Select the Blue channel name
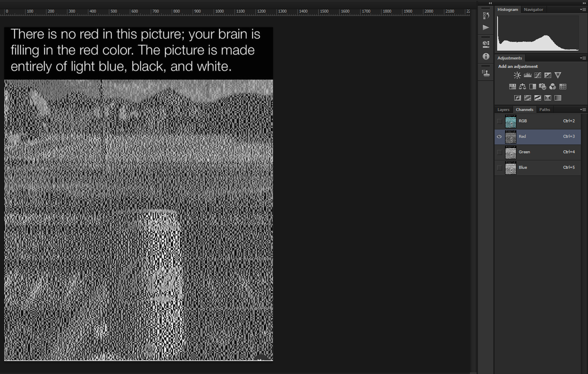Image resolution: width=588 pixels, height=374 pixels. (x=523, y=168)
